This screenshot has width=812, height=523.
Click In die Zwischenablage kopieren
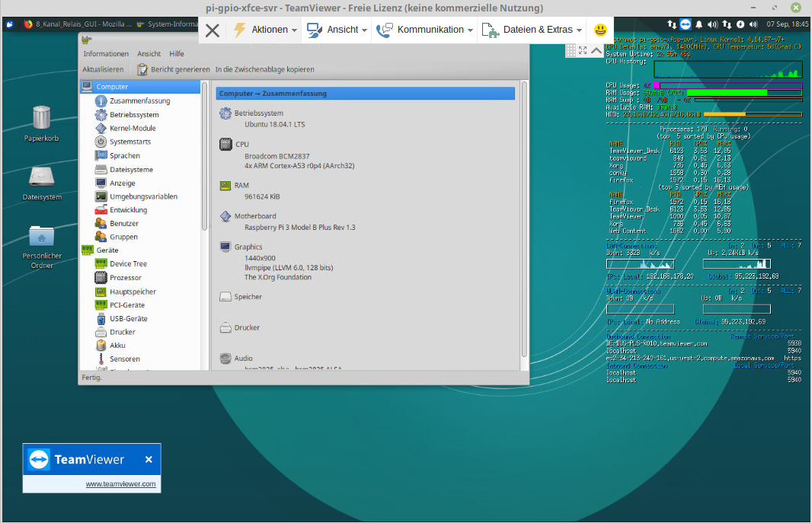[x=264, y=70]
